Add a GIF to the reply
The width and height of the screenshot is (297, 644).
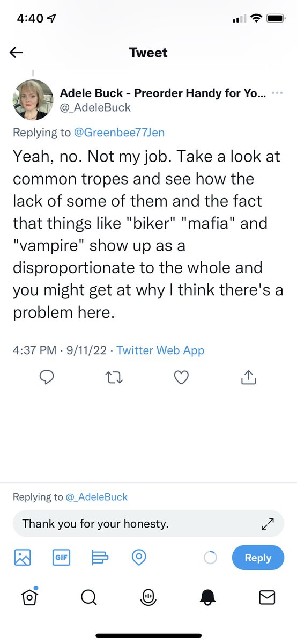[x=61, y=557]
